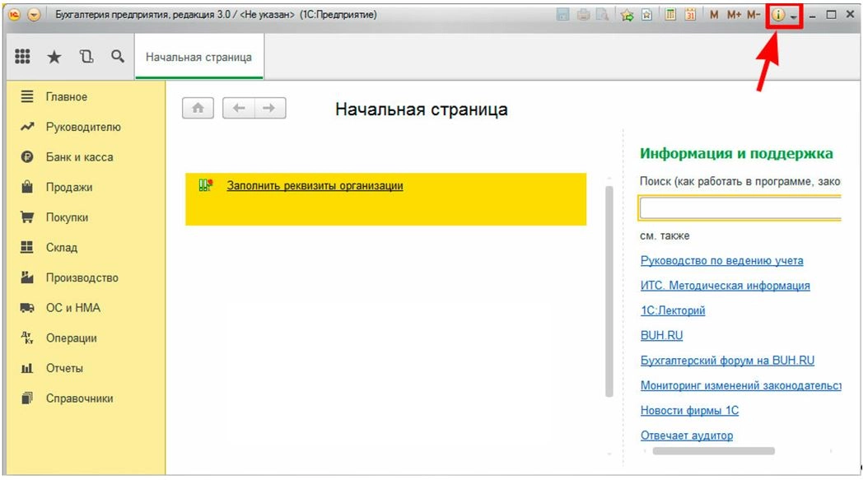
Task: Open the 1С:Лекторий link
Action: (673, 310)
